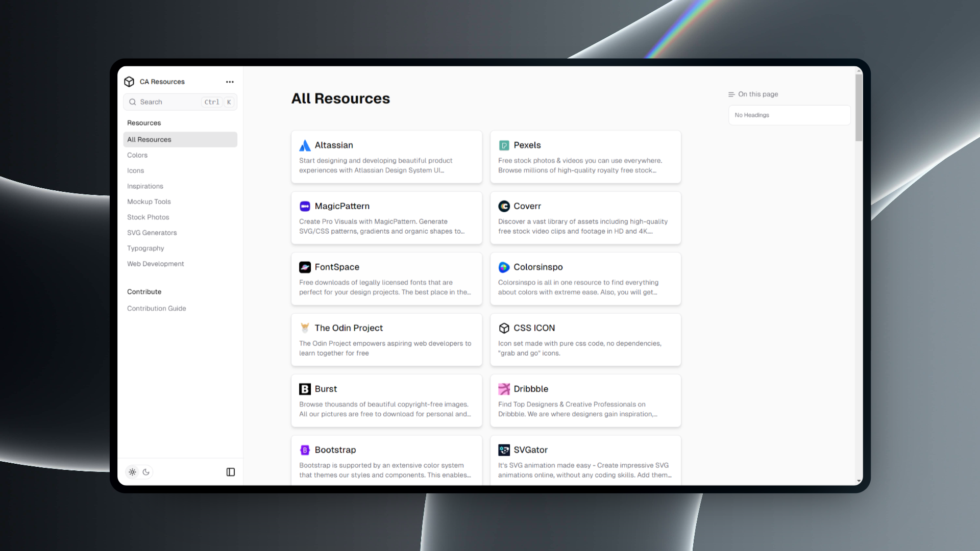Click the Altassian logo icon
The image size is (980, 551).
pyautogui.click(x=305, y=145)
